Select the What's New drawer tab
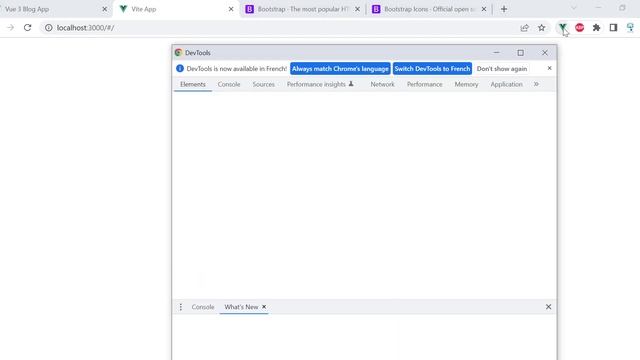640x360 pixels. 241,307
